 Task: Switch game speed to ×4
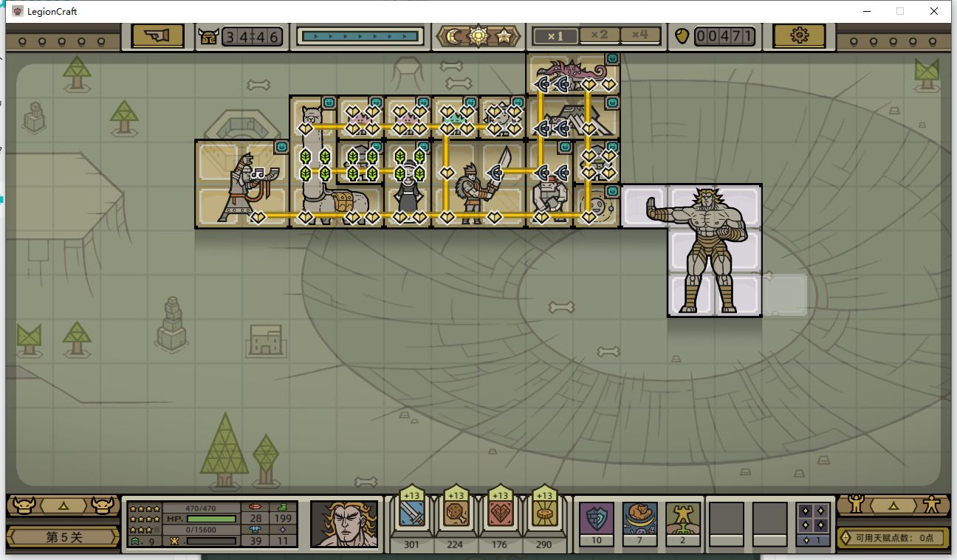(639, 35)
